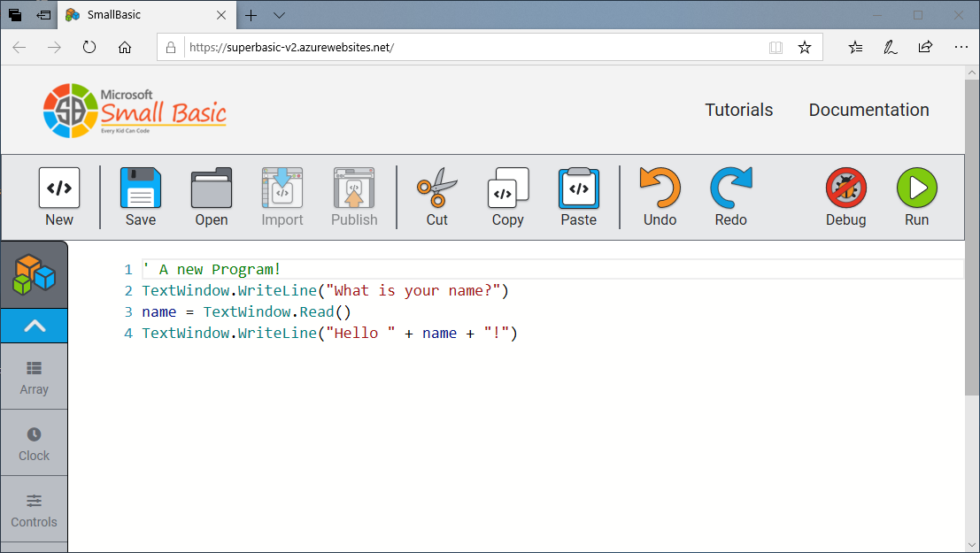Select the Clock library item
Image resolution: width=980 pixels, height=553 pixels.
coord(35,443)
